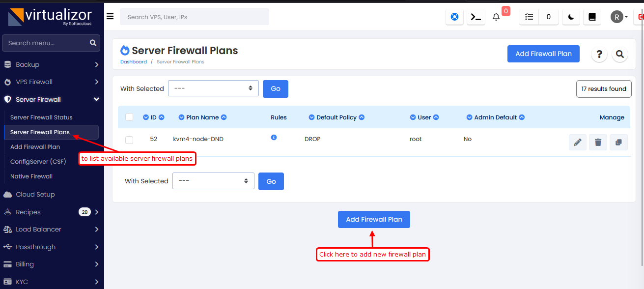Screen dimensions: 644x289
Task: Select ConfigServer (CSF) menu item
Action: click(x=38, y=161)
